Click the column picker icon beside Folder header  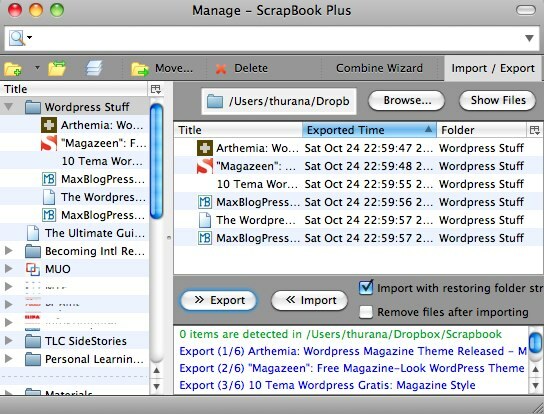click(534, 130)
